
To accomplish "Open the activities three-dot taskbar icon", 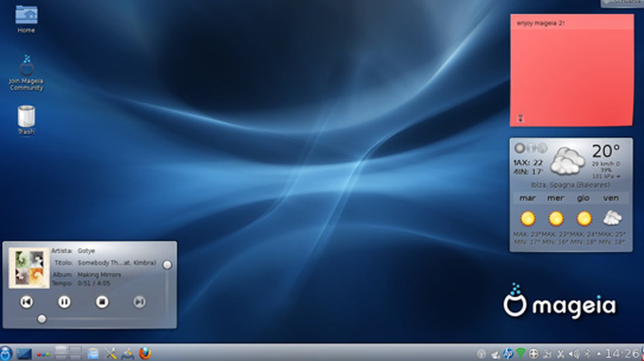I will 43,355.
